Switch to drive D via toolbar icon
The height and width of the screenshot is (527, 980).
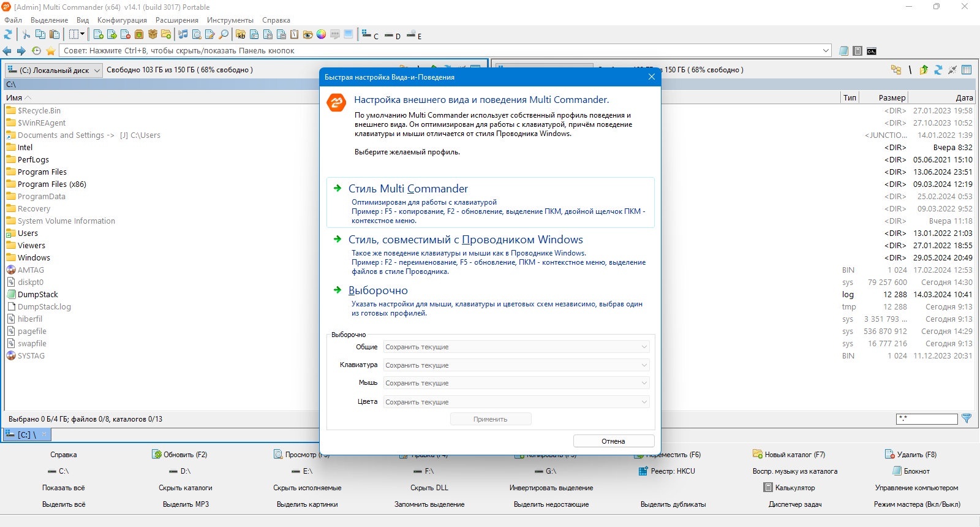point(393,36)
